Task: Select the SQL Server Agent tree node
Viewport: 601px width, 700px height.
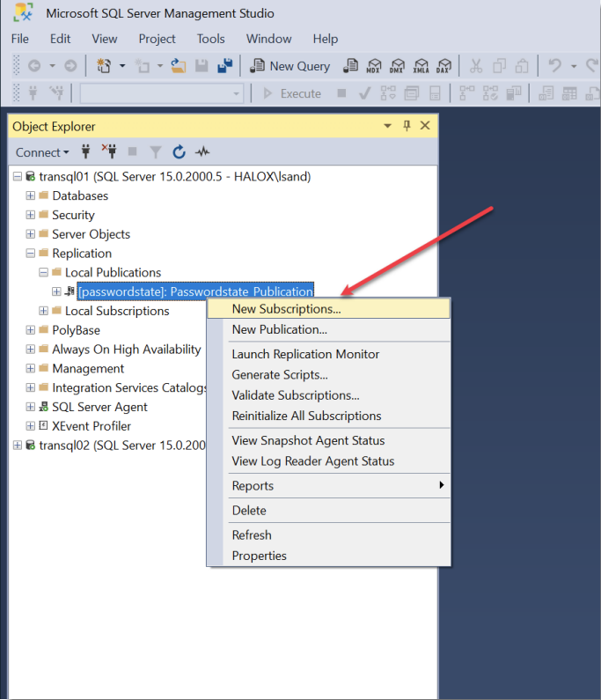Action: 99,407
